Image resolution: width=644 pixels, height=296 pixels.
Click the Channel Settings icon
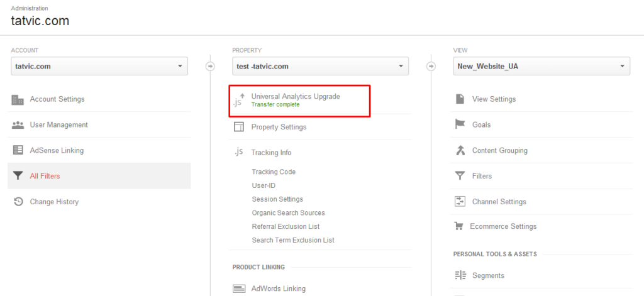pos(460,202)
